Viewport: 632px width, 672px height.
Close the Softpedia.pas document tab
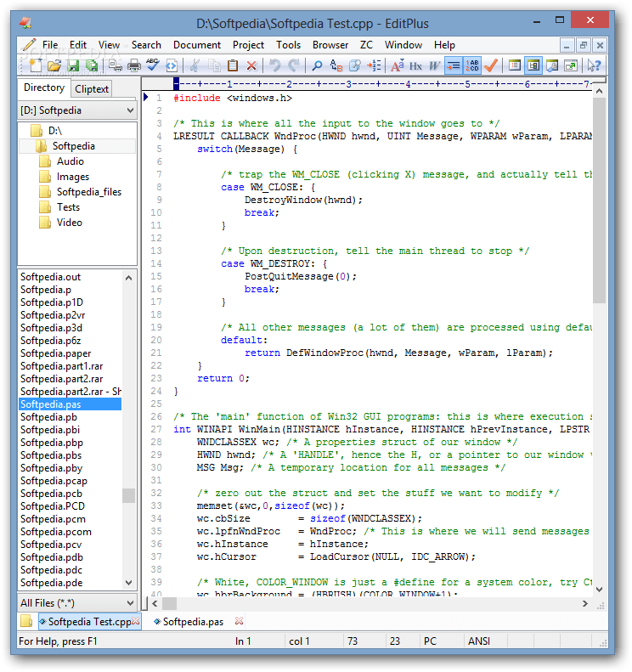click(239, 621)
